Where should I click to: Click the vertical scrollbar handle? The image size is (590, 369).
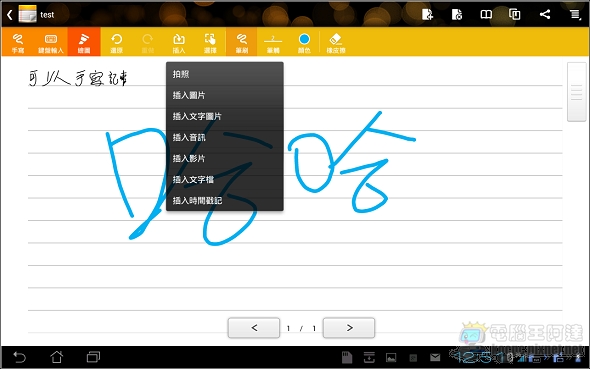click(576, 92)
